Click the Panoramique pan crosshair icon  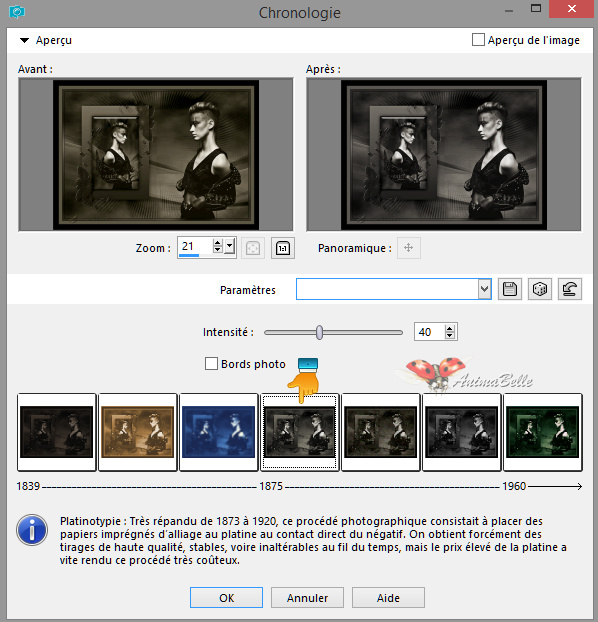coord(409,248)
